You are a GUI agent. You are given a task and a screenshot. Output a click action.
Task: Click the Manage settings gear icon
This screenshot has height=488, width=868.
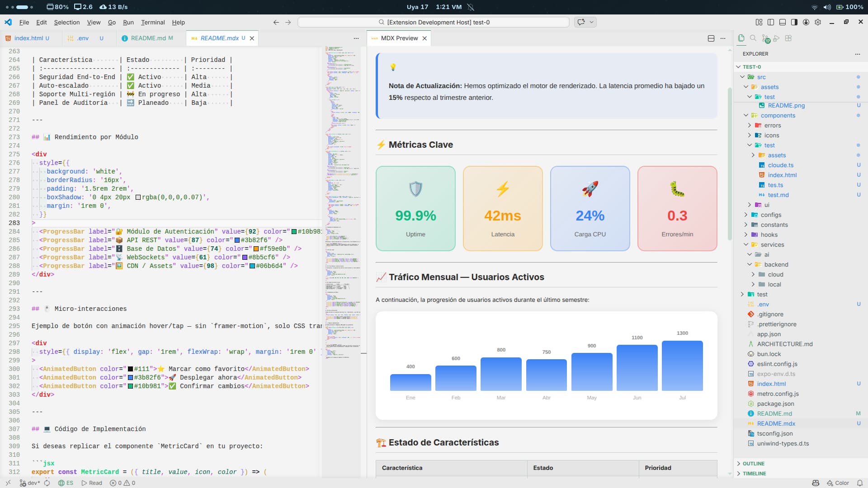point(818,22)
